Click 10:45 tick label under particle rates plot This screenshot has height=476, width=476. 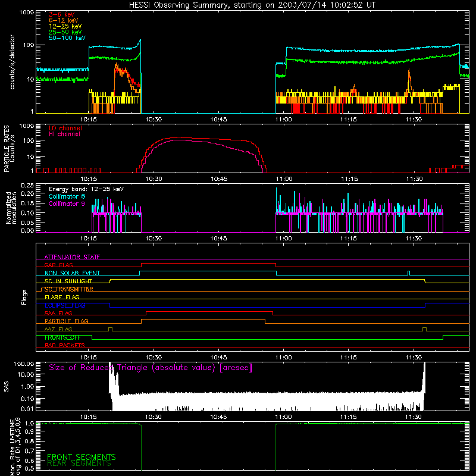coord(219,179)
